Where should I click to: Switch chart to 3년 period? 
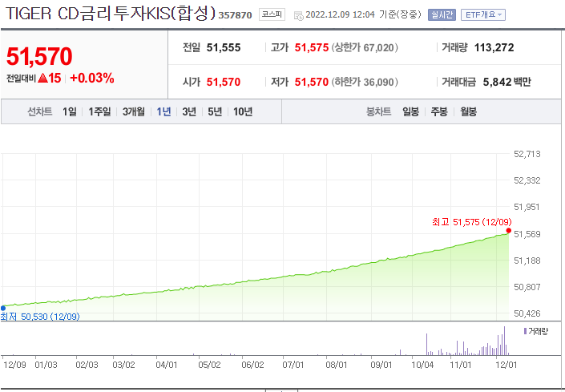(189, 111)
